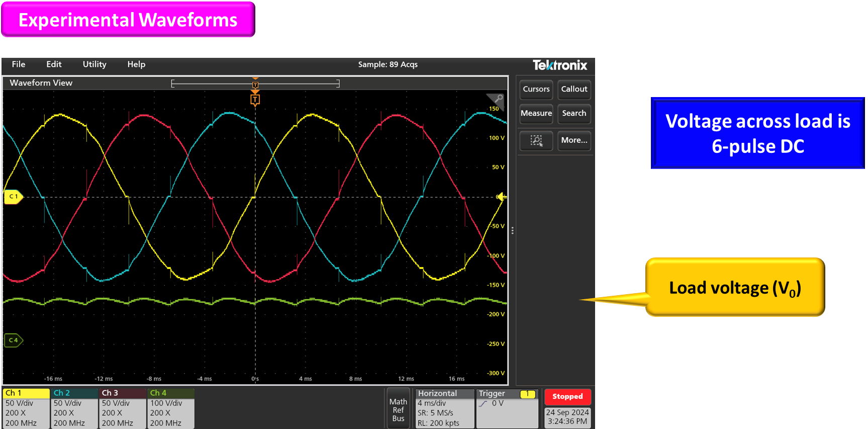868x429 pixels.
Task: Expand the More... options button
Action: click(574, 140)
